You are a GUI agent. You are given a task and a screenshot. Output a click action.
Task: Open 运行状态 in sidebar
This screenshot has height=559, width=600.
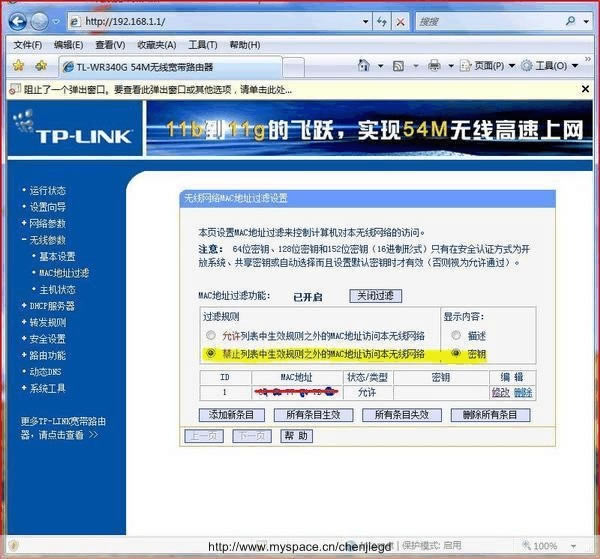(47, 190)
